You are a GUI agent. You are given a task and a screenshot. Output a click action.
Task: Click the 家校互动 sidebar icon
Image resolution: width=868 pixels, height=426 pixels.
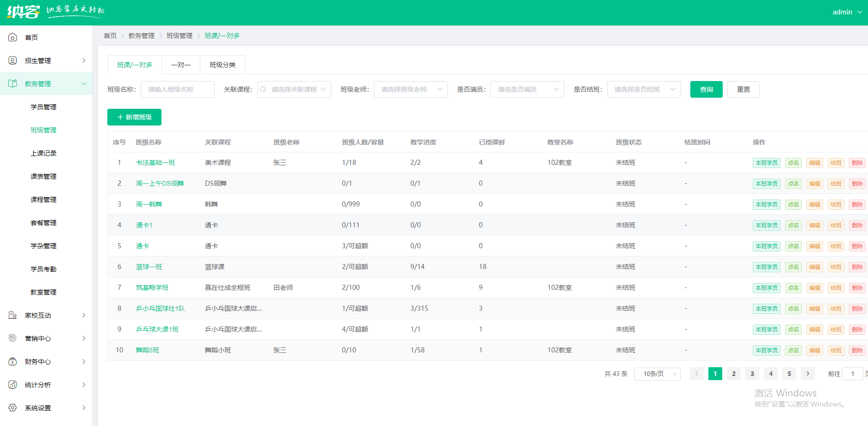tap(12, 315)
